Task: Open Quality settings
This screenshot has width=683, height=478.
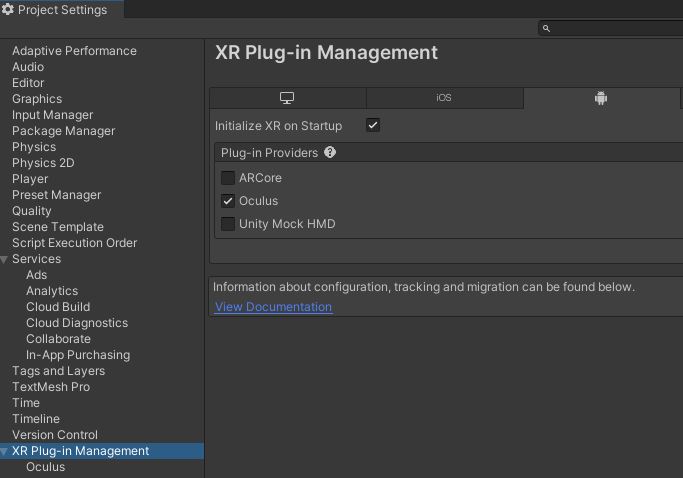Action: (32, 211)
